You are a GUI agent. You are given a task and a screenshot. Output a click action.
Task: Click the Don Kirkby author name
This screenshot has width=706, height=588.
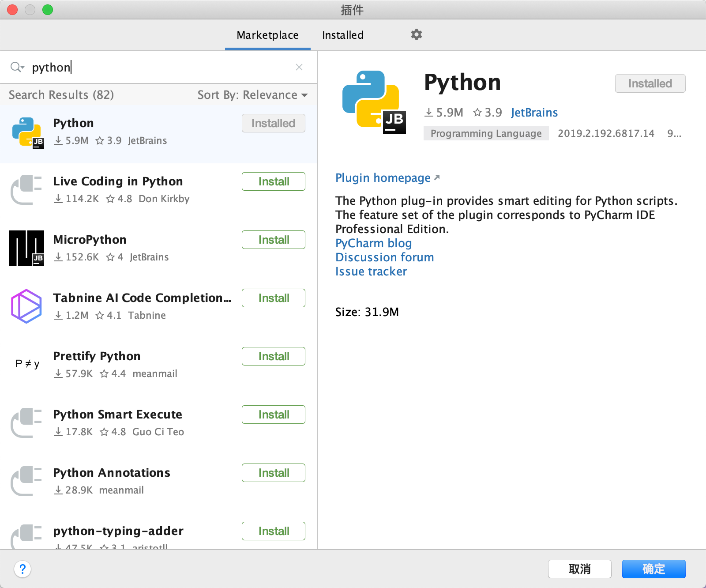pyautogui.click(x=164, y=199)
